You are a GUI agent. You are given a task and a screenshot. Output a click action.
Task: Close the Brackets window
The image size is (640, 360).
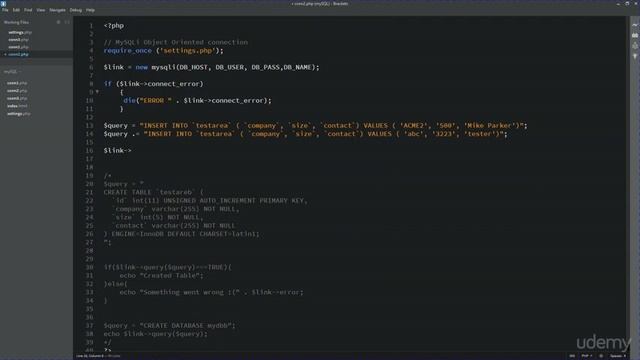(x=636, y=3)
